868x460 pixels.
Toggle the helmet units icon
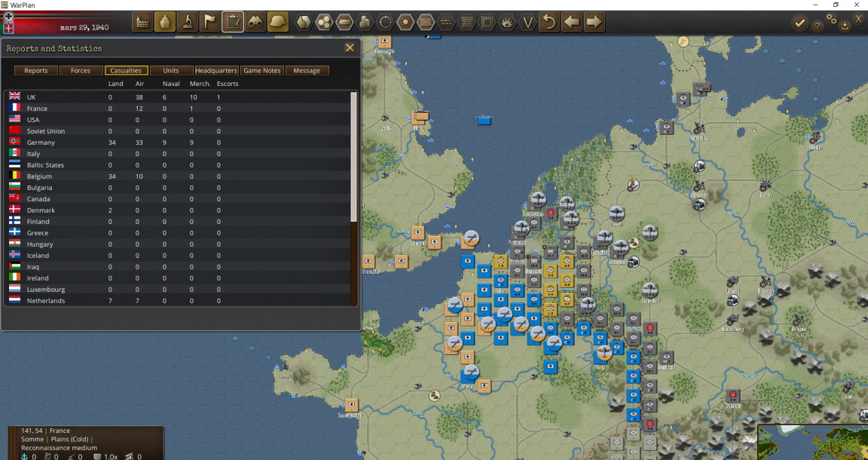pyautogui.click(x=278, y=22)
